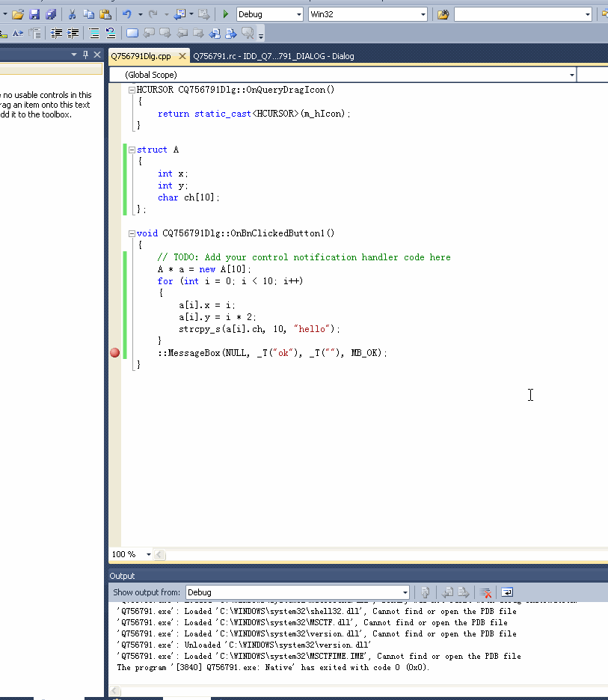The width and height of the screenshot is (608, 700).
Task: Click the 'char ch[10];' line in struct A
Action: click(188, 197)
